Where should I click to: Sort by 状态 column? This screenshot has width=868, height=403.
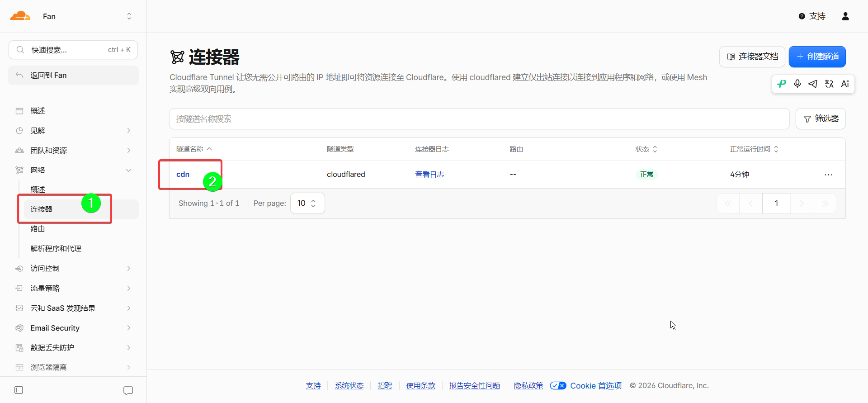click(x=646, y=149)
